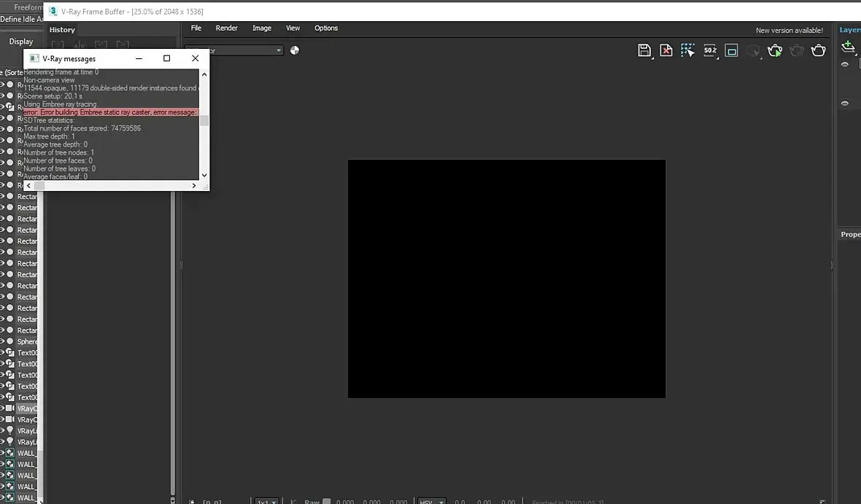Click the Layers panel header

tap(850, 30)
